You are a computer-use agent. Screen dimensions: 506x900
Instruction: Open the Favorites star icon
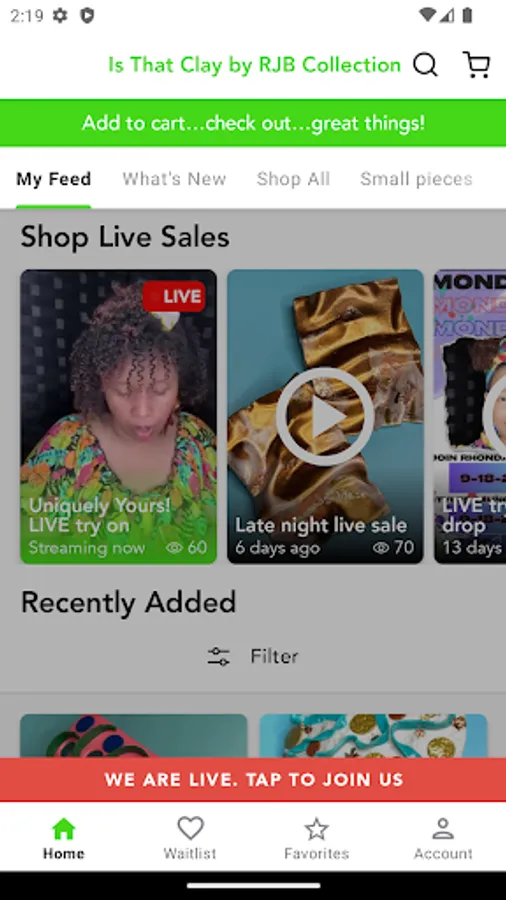pos(316,829)
